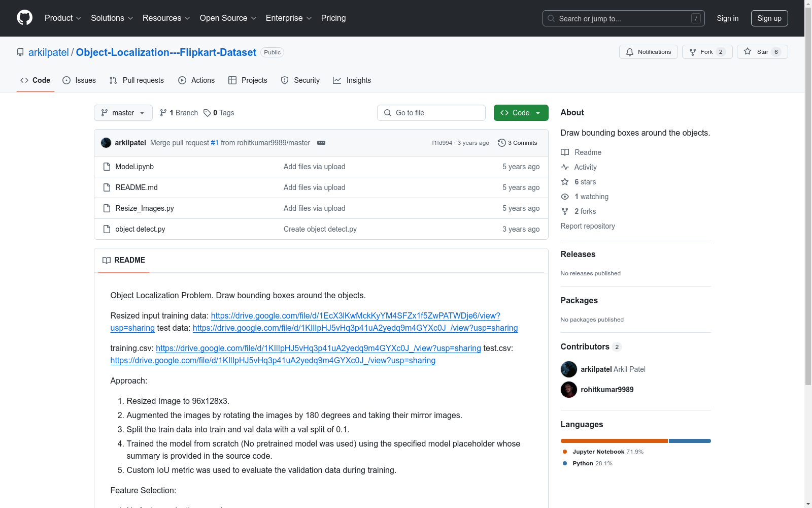Click the fork icon beside 2 forks

pos(565,211)
